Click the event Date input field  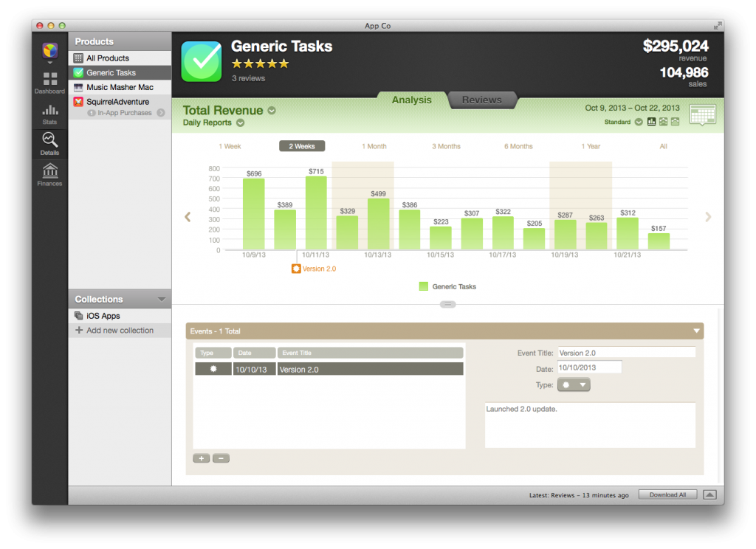point(590,367)
